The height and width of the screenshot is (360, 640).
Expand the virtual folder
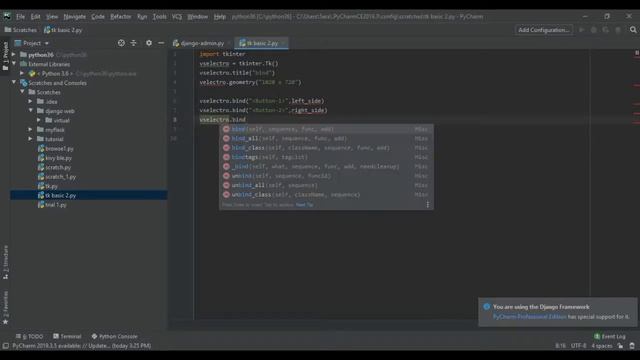pos(39,120)
